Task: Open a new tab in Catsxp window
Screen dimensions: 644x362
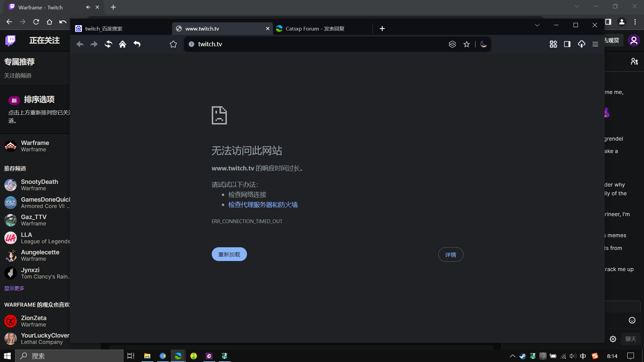Action: pos(382,29)
